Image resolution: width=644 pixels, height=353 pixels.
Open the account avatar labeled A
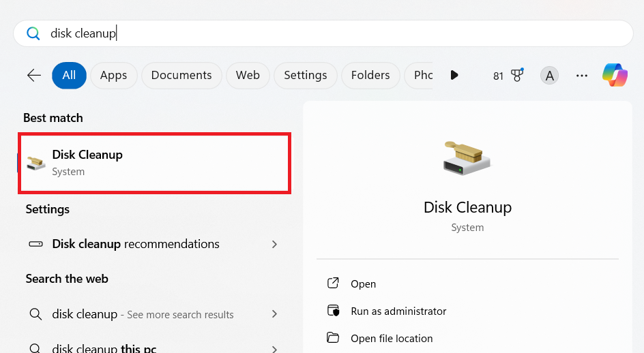coord(549,76)
